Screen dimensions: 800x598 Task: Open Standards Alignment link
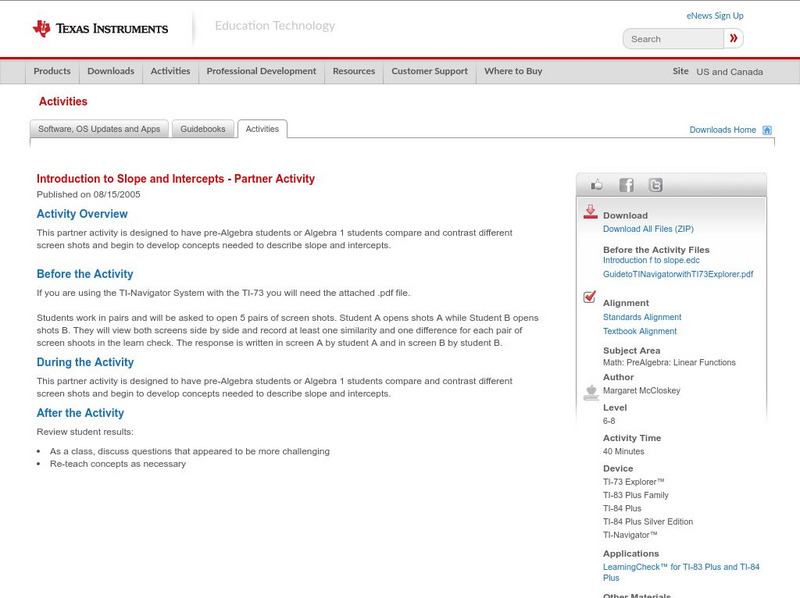tap(642, 317)
